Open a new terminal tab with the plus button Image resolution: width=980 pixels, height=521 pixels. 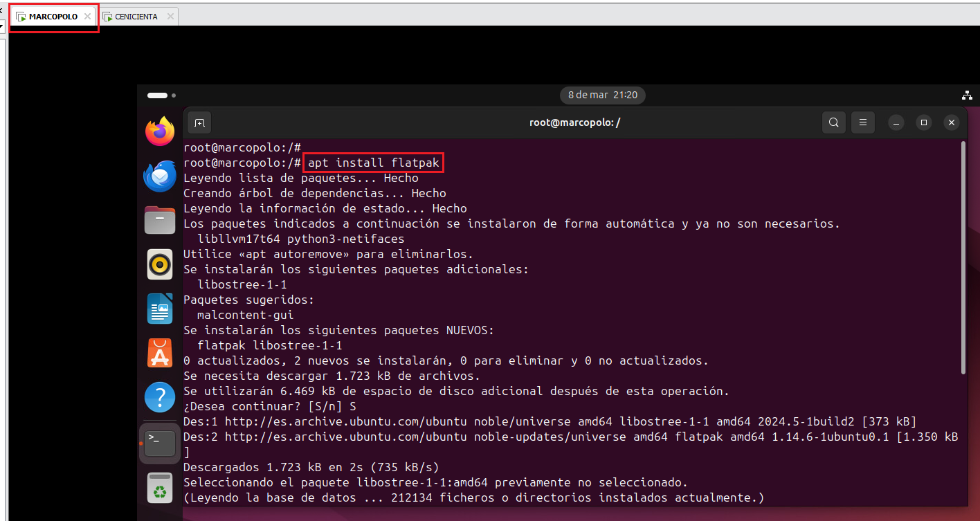(x=199, y=122)
